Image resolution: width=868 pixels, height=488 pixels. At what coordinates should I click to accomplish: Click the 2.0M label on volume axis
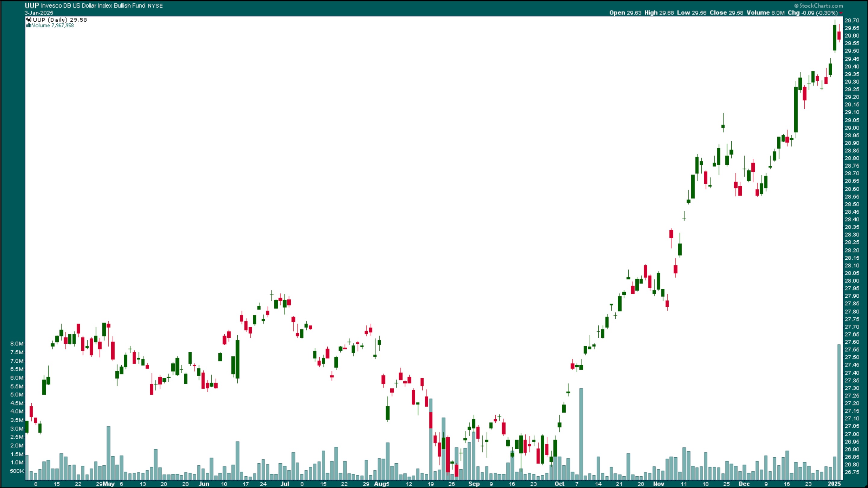[x=17, y=446]
